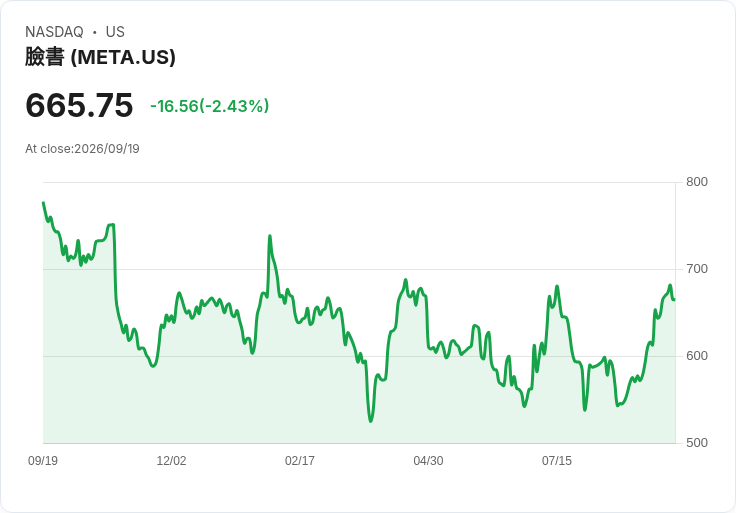Click the 800 y-axis price label
Viewport: 736px width, 513px height.
(697, 182)
